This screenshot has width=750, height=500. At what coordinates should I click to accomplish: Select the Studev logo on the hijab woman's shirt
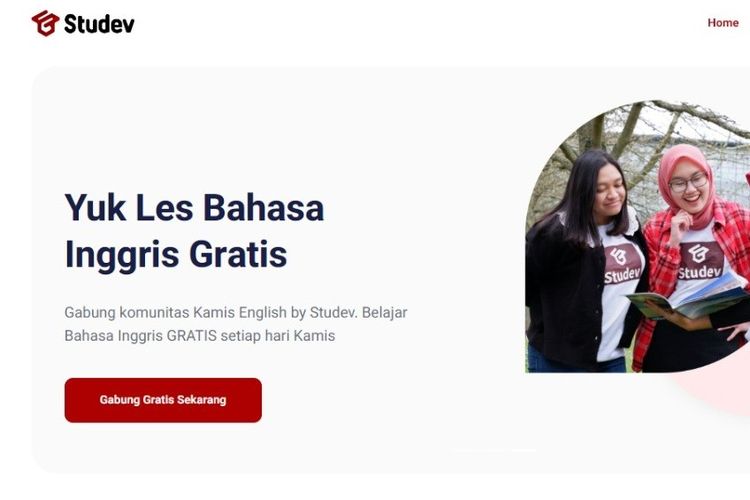(x=700, y=260)
